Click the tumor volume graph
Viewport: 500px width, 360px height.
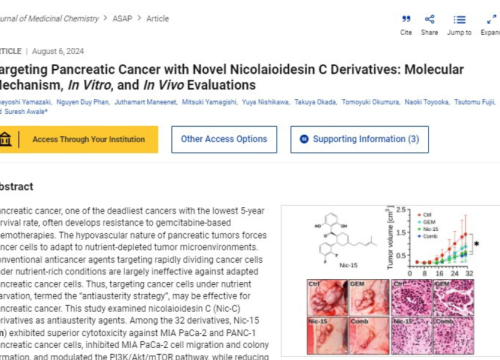coord(433,242)
